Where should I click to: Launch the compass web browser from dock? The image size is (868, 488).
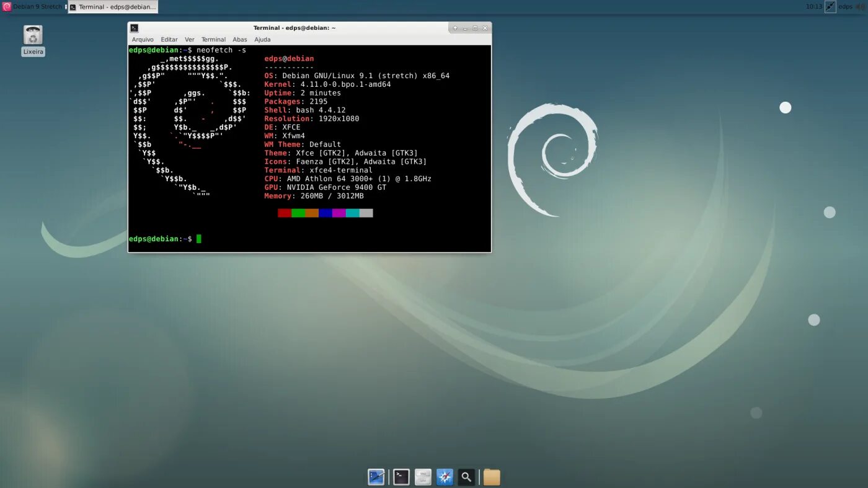click(445, 477)
